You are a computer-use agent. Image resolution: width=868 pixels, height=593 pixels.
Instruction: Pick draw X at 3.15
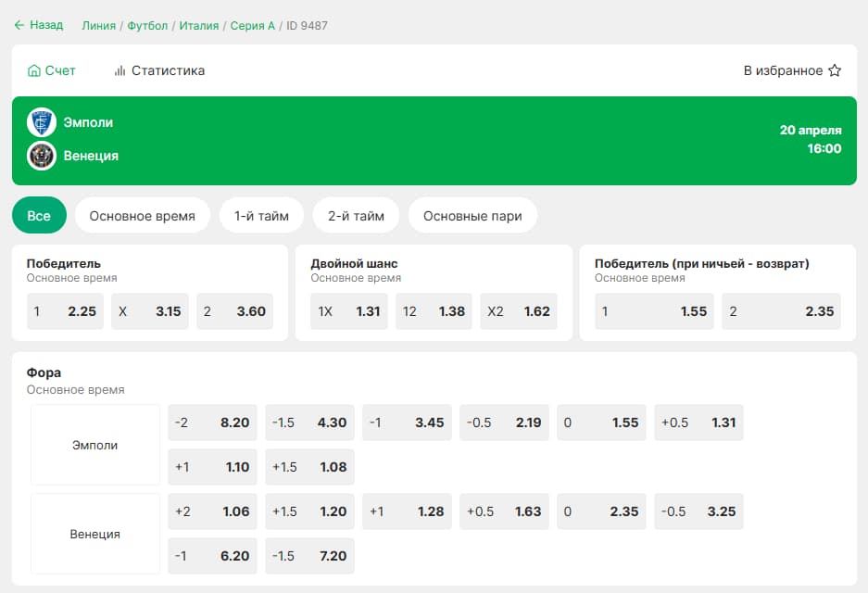150,311
